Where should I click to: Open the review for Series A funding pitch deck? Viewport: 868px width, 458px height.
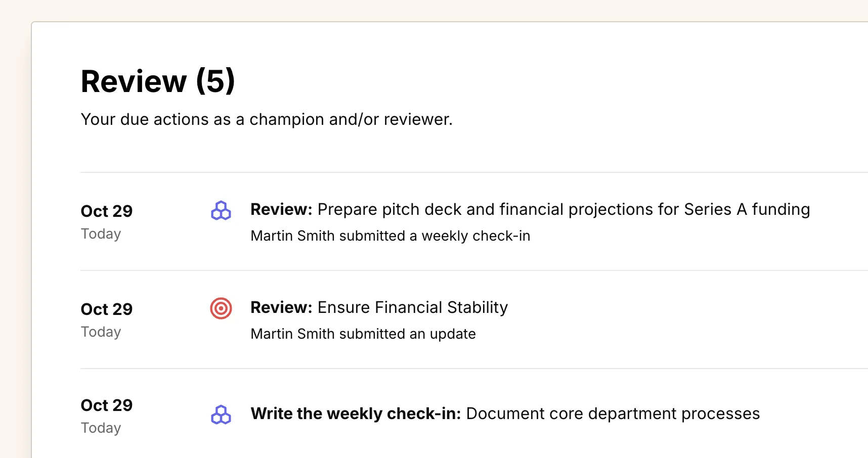531,209
